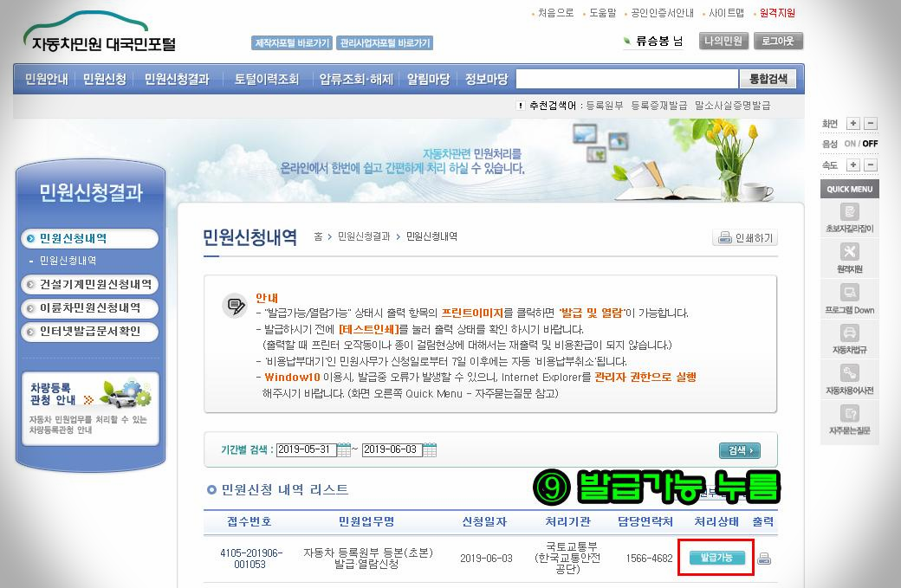Click the 자동차민원 대국민포털 logo
Screen dimensions: 901x588
tap(100, 33)
